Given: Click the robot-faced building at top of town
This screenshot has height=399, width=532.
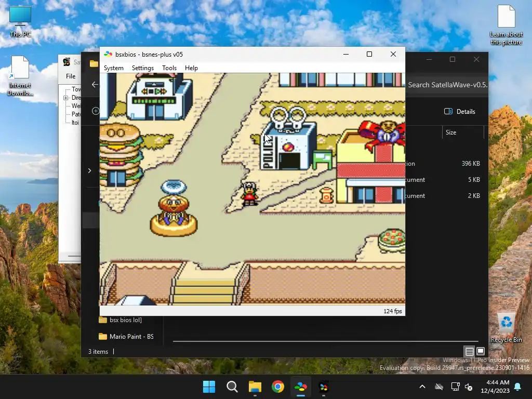Looking at the screenshot, I should coord(159,97).
